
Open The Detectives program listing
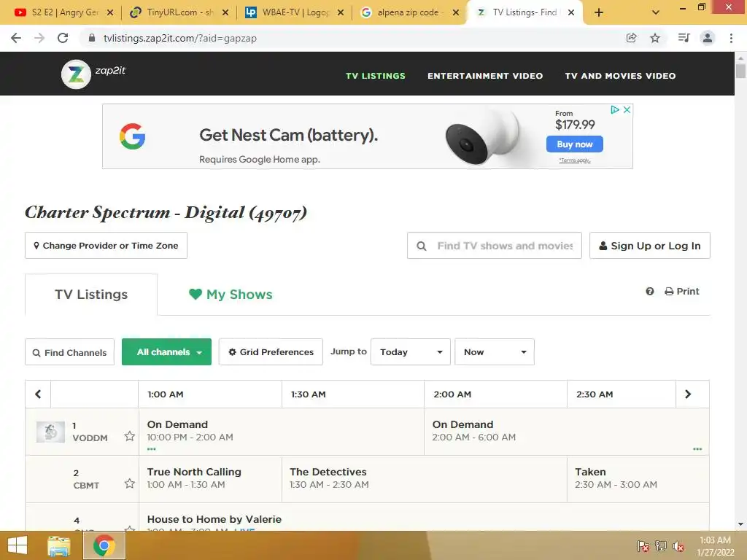[425, 478]
